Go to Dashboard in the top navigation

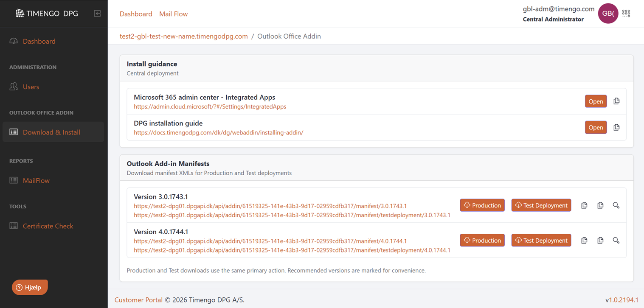(136, 14)
